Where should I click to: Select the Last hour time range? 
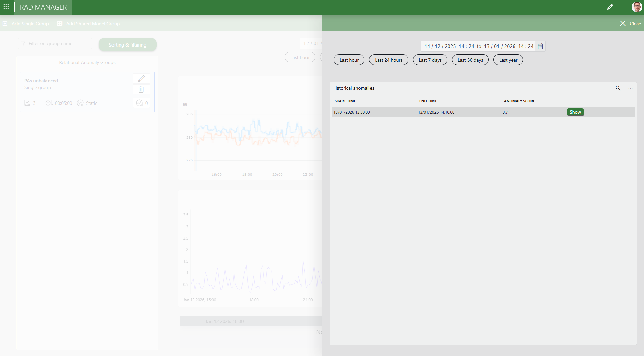[349, 60]
